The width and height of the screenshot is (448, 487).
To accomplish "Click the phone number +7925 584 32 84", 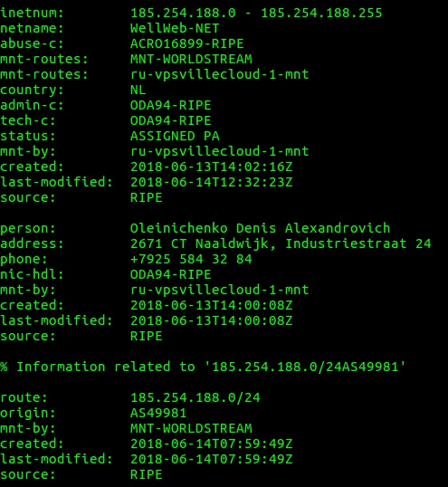I will (x=191, y=259).
